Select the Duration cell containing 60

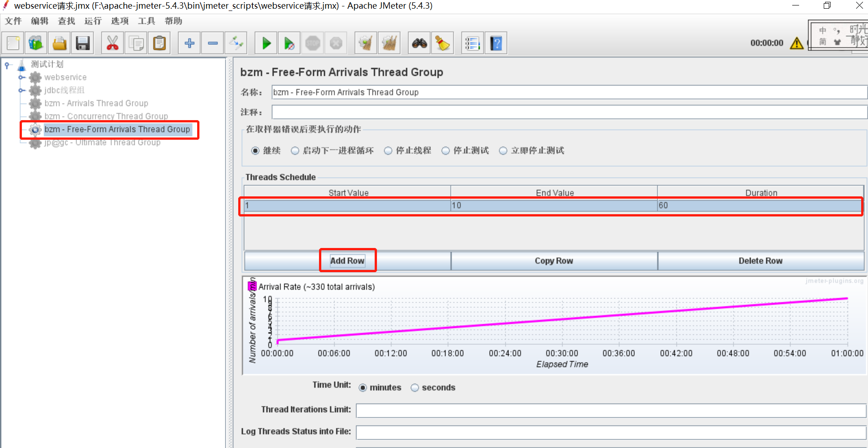(x=760, y=206)
